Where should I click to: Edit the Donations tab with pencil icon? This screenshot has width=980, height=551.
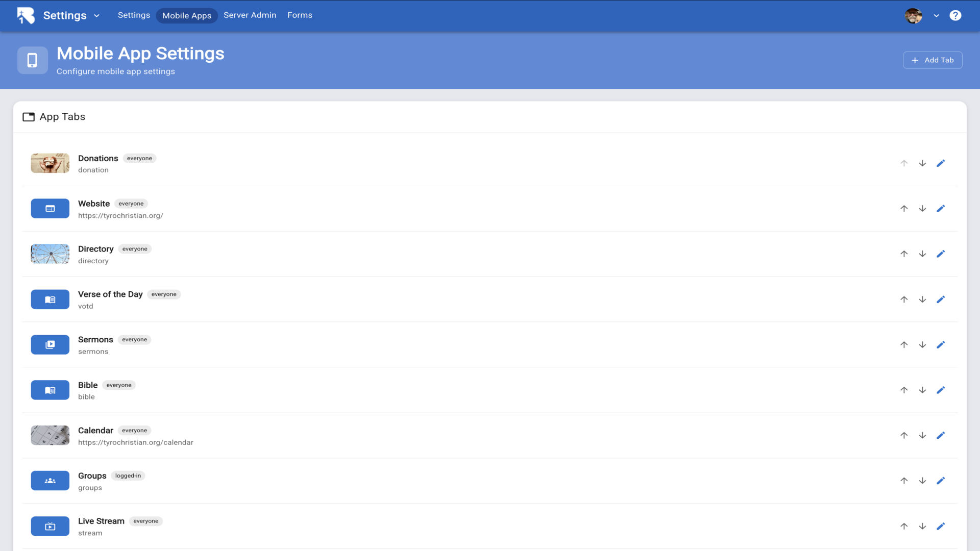point(941,163)
